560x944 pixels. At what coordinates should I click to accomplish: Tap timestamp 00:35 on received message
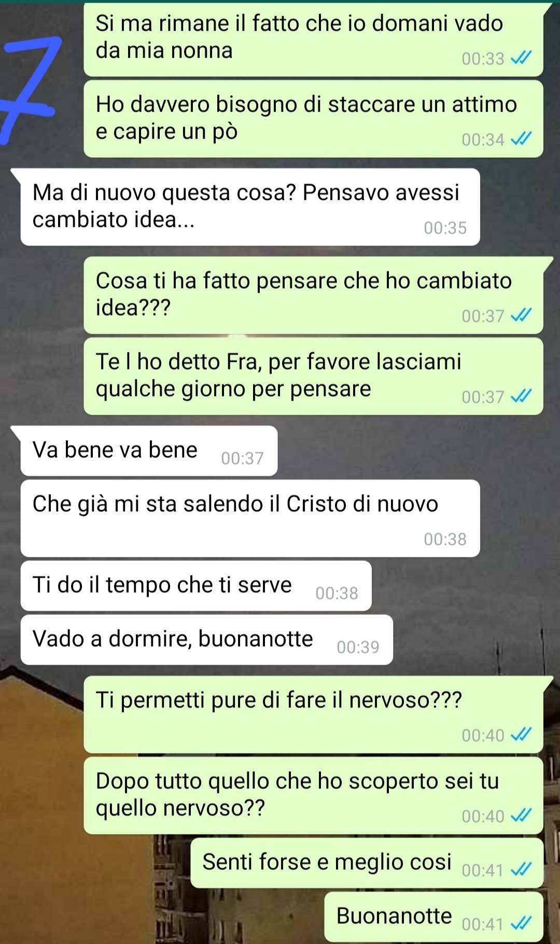445,228
